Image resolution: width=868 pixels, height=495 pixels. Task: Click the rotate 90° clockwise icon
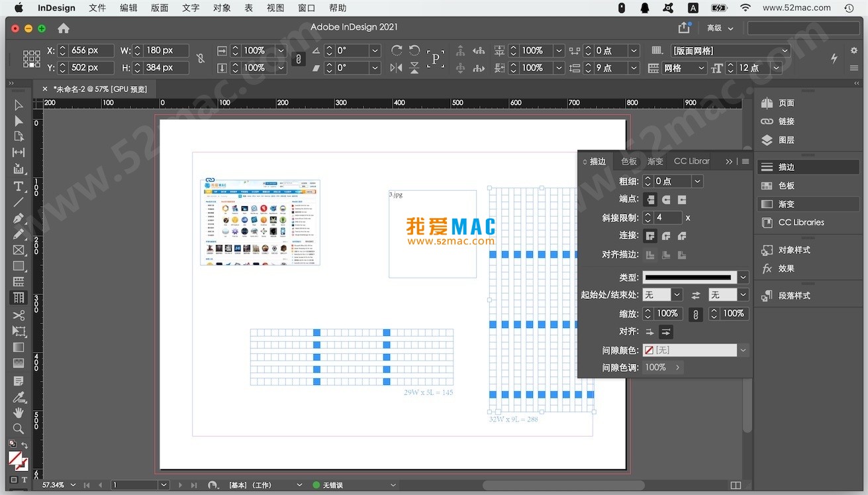[x=397, y=50]
